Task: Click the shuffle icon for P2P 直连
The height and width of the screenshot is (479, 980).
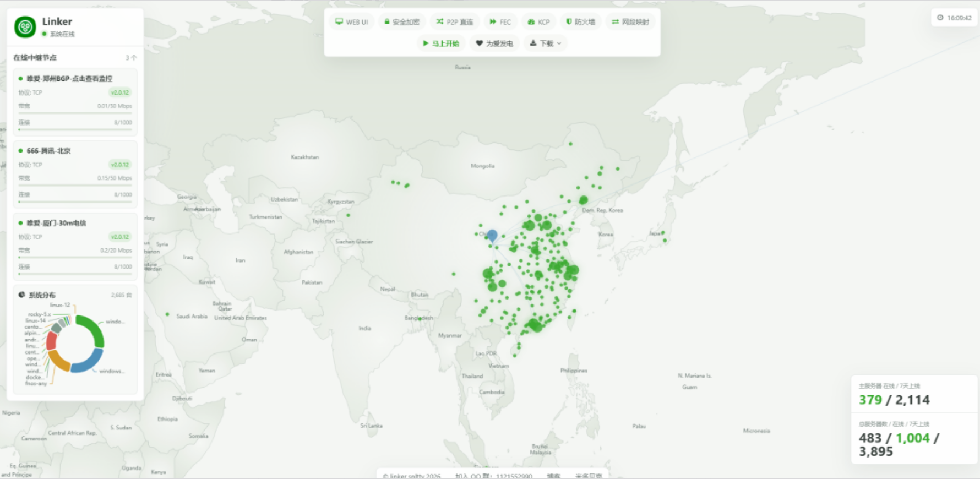Action: (x=440, y=21)
